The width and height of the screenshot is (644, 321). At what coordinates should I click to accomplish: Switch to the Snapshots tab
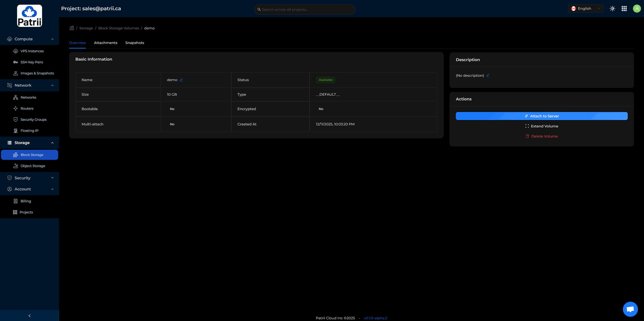(x=135, y=43)
